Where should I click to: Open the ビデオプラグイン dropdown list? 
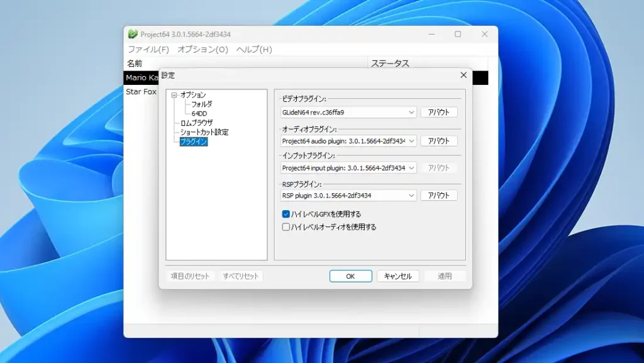point(413,111)
